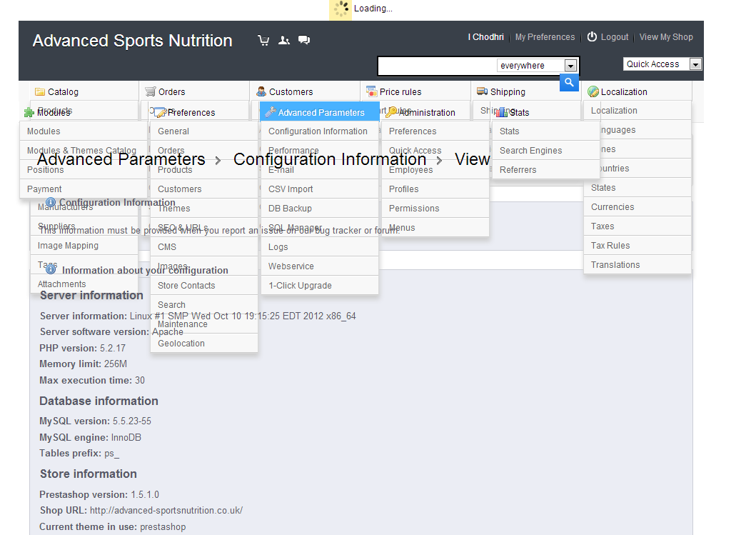The image size is (756, 535).
Task: Click the truck icon beside Shipping
Action: click(x=482, y=91)
